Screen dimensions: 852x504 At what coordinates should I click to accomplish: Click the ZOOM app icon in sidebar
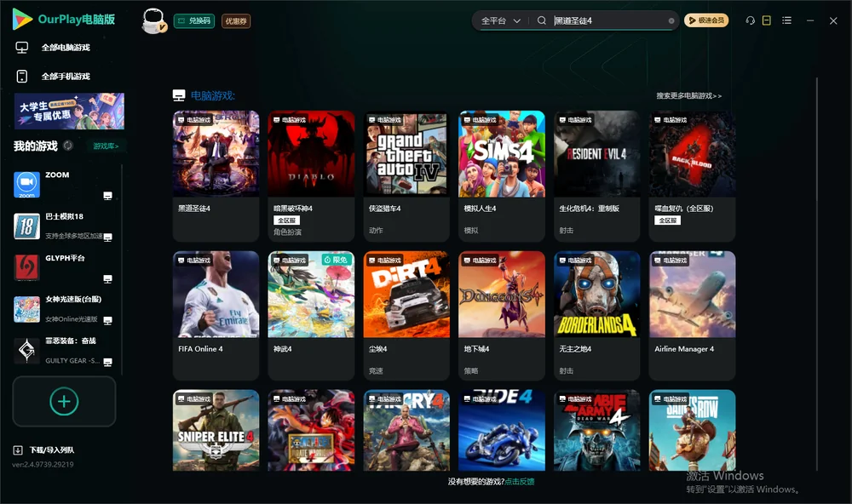(x=26, y=185)
